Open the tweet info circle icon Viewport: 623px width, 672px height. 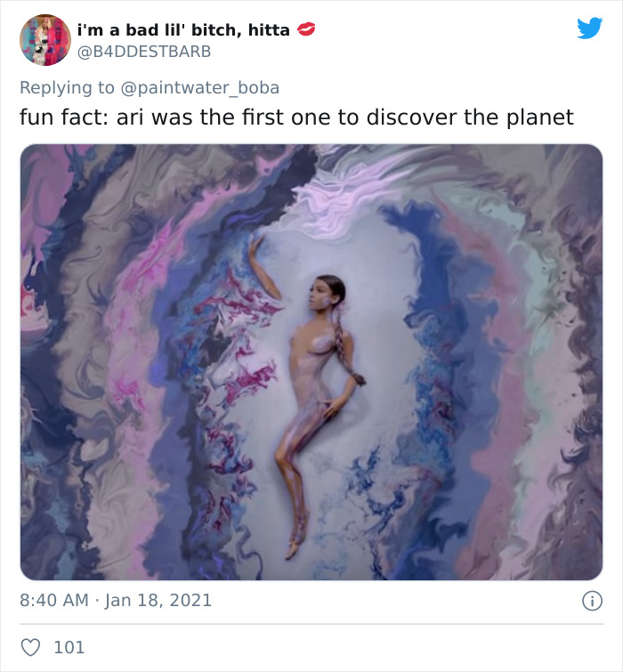[591, 601]
